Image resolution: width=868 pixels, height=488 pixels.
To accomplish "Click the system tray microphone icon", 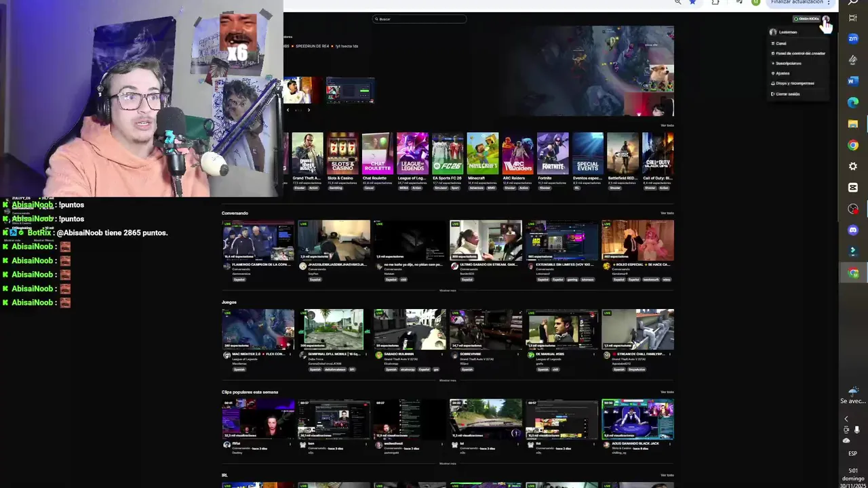I will click(x=857, y=430).
